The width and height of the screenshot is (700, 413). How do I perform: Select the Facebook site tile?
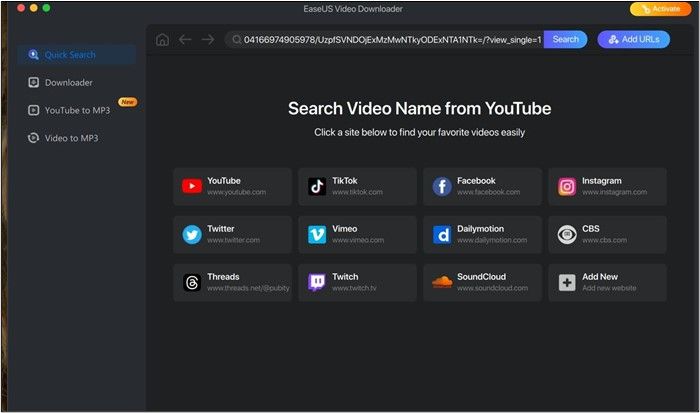pyautogui.click(x=482, y=186)
